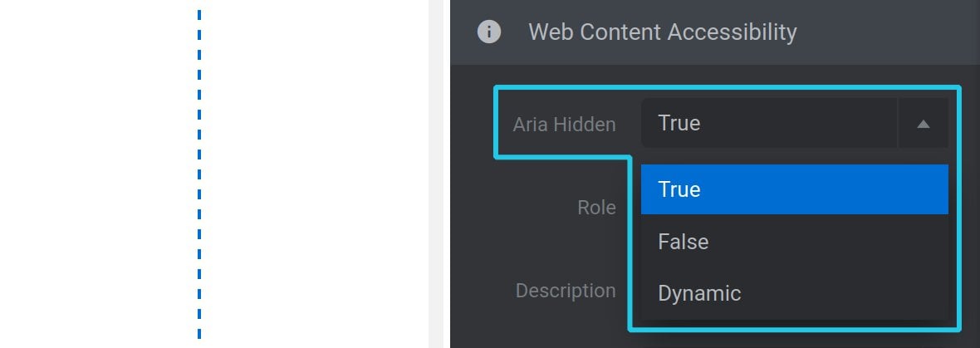Click the white canvas left of the dashed guide
Image resolution: width=980 pixels, height=348 pixels.
97,174
